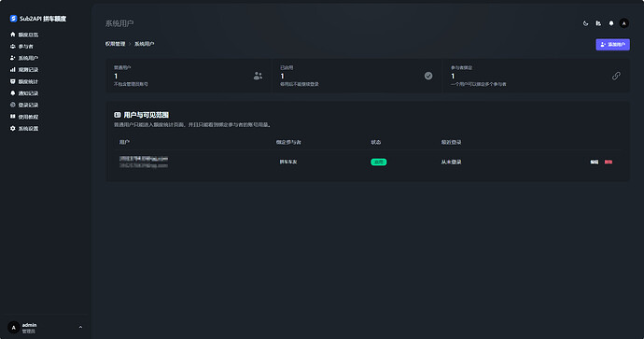
Task: Click the green status badge in user row
Action: (379, 162)
